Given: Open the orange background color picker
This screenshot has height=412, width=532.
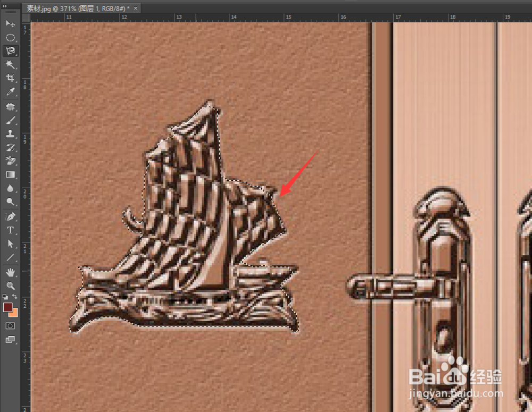Looking at the screenshot, I should [14, 314].
